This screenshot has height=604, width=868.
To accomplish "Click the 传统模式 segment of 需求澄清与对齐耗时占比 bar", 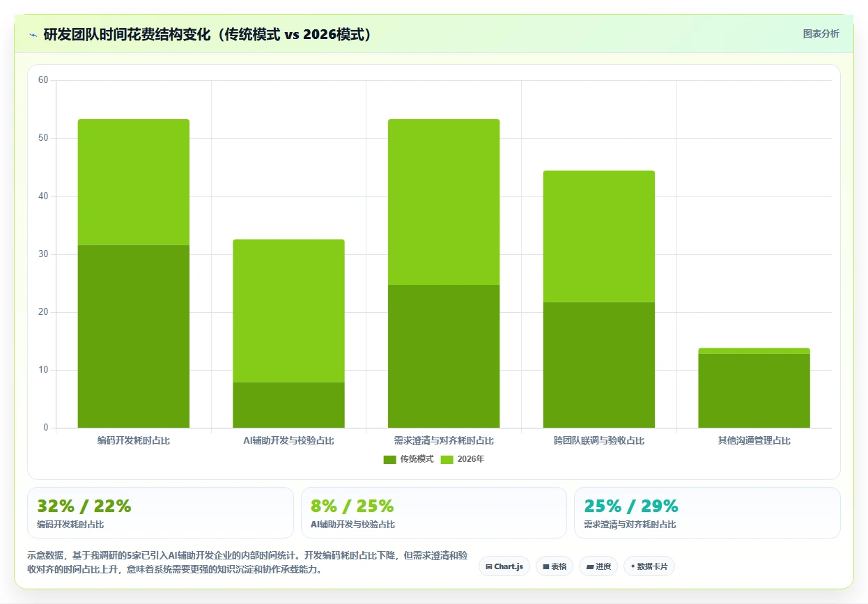I will click(444, 356).
